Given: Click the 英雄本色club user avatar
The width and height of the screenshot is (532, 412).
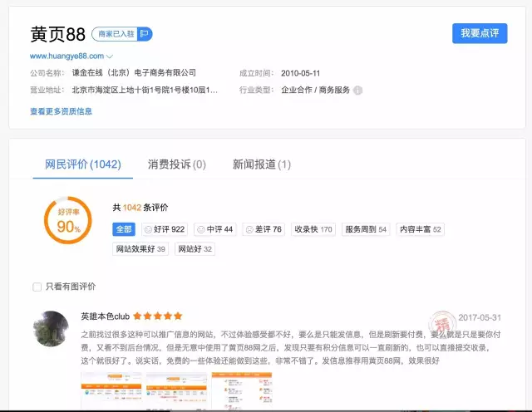Looking at the screenshot, I should [x=51, y=329].
